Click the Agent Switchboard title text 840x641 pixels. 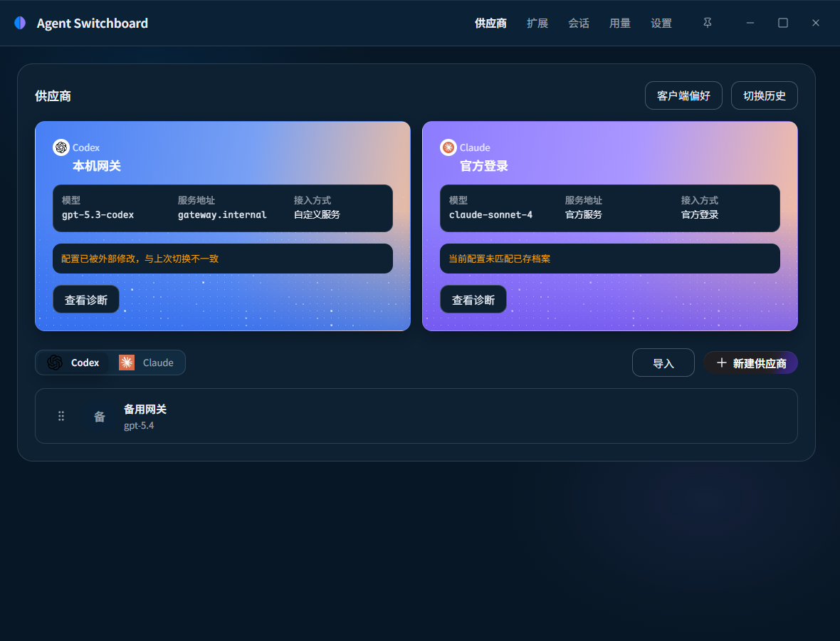click(x=92, y=23)
